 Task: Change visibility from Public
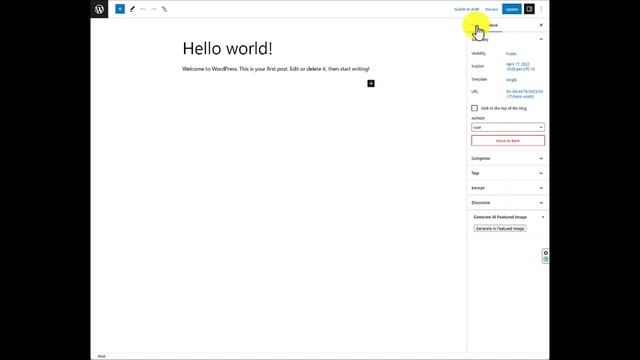coord(511,54)
